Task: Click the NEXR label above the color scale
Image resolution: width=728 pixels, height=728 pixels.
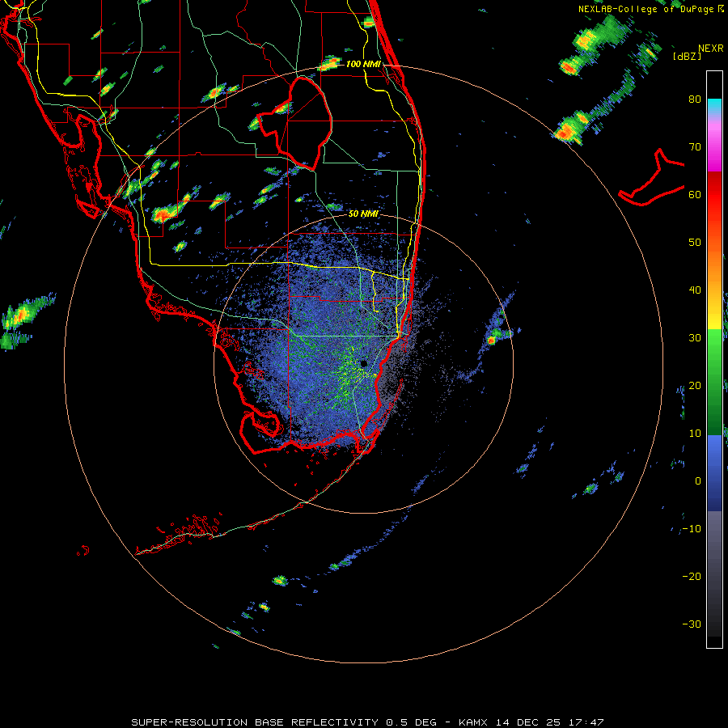Action: pyautogui.click(x=710, y=49)
